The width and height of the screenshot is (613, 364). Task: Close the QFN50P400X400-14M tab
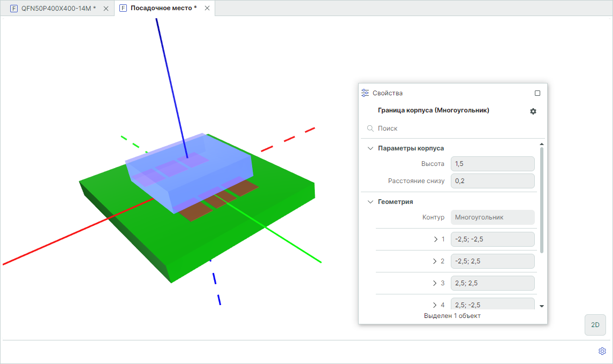coord(105,9)
